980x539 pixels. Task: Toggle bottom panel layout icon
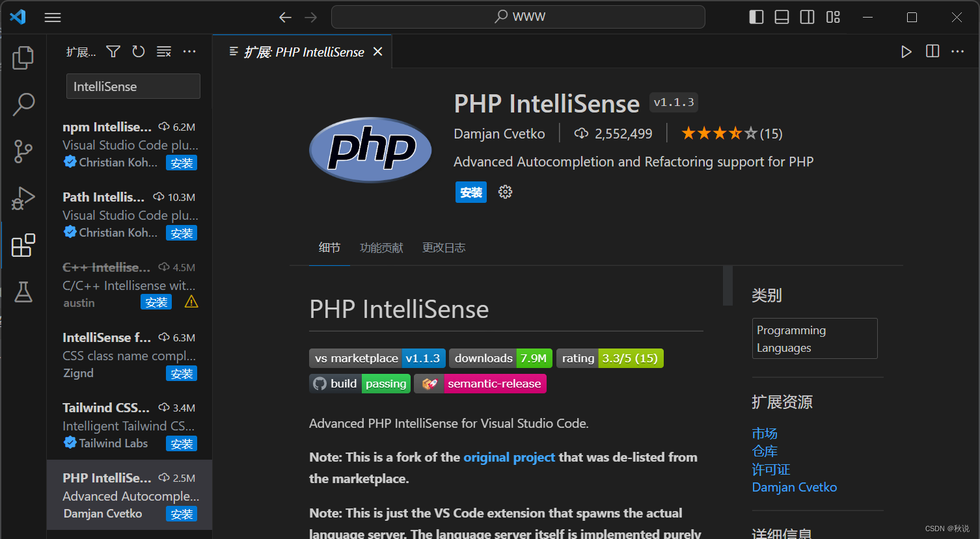(782, 17)
